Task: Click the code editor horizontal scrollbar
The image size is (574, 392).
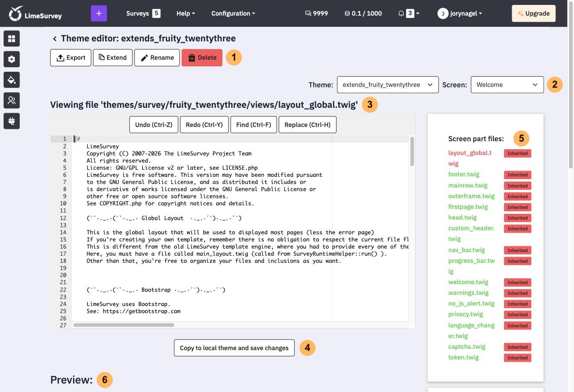Action: click(x=123, y=325)
